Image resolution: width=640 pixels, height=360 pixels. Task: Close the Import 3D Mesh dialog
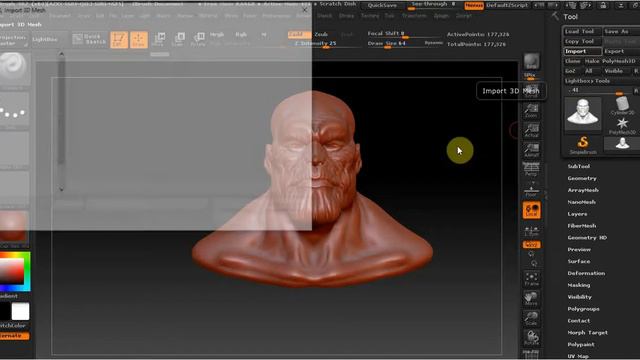[305, 9]
